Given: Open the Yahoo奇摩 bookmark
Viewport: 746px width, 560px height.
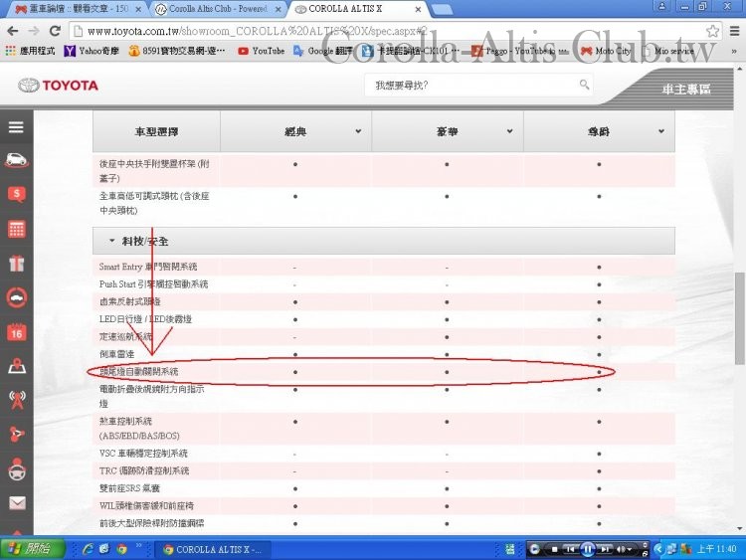Looking at the screenshot, I should (92, 51).
